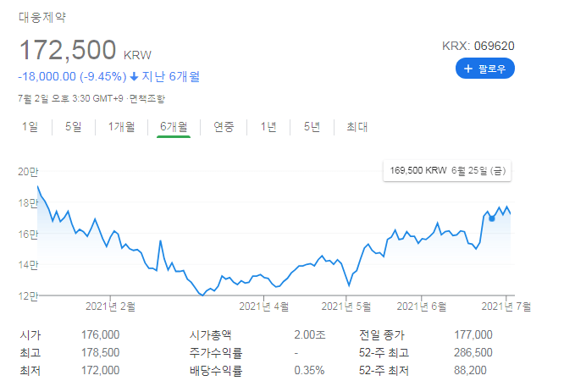Click the 최고 value 178,500
The width and height of the screenshot is (564, 392).
101,352
